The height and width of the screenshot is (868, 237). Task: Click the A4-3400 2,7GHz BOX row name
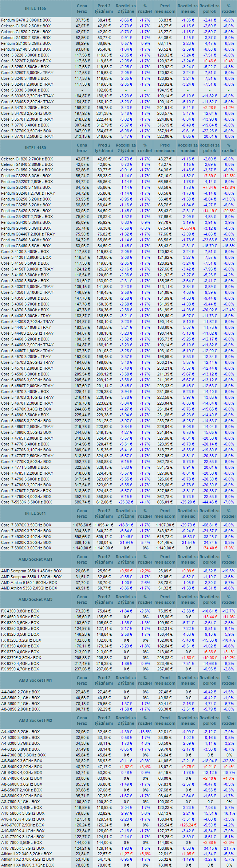point(20,692)
